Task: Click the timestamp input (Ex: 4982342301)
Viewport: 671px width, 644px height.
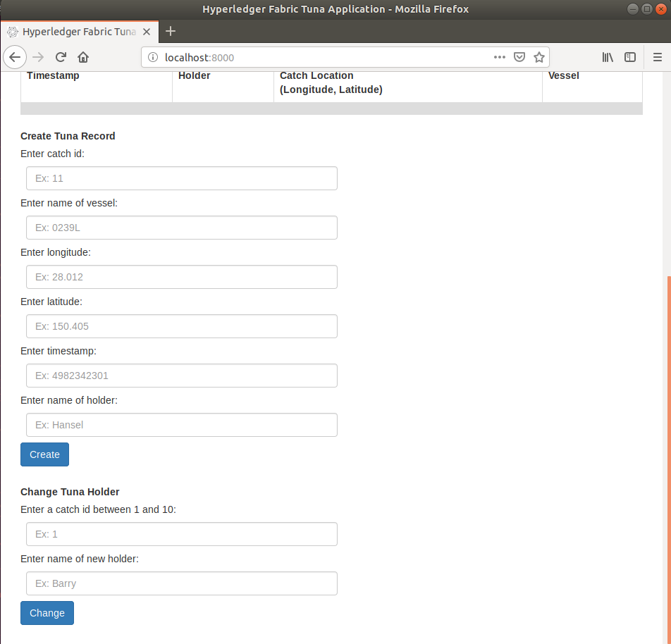Action: [x=181, y=376]
